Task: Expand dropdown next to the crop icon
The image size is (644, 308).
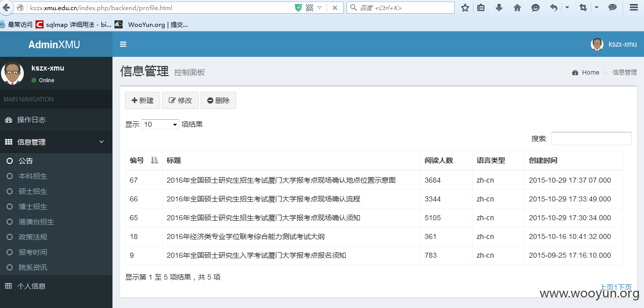Action: [596, 8]
